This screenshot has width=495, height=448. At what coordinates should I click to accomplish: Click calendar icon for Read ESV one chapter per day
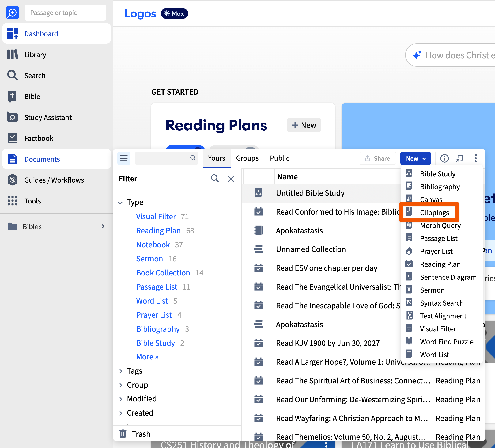259,268
